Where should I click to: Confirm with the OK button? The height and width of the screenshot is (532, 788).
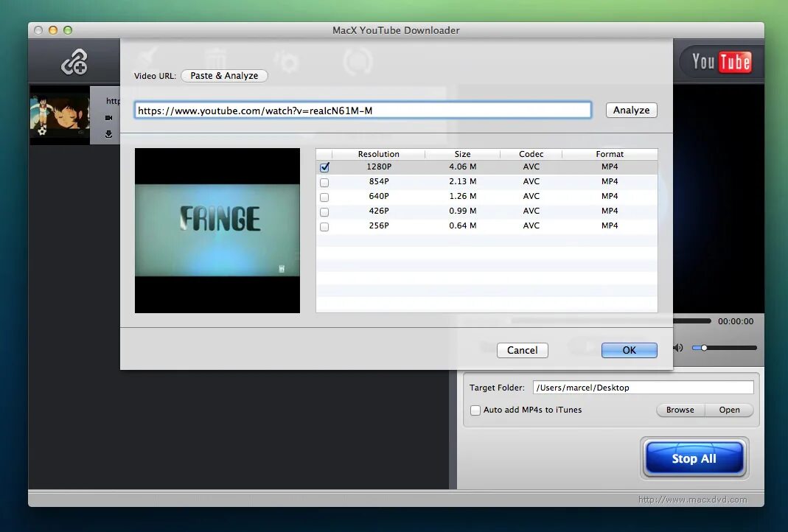[630, 350]
